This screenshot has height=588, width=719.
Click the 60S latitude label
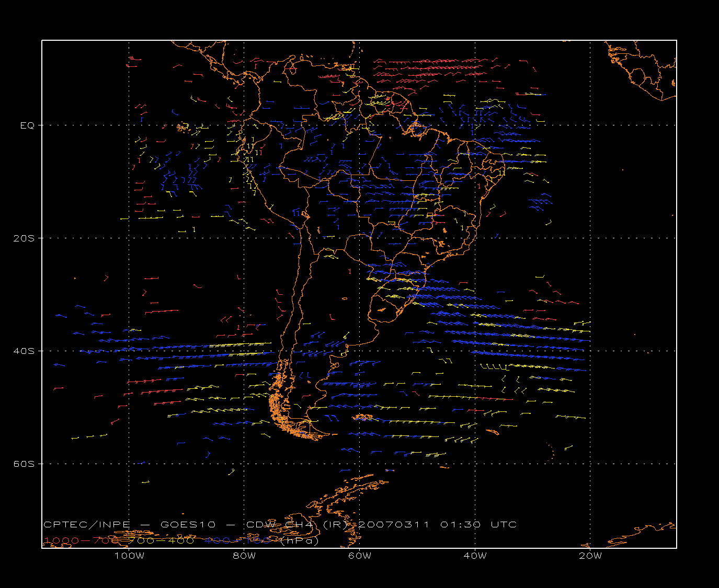(24, 464)
